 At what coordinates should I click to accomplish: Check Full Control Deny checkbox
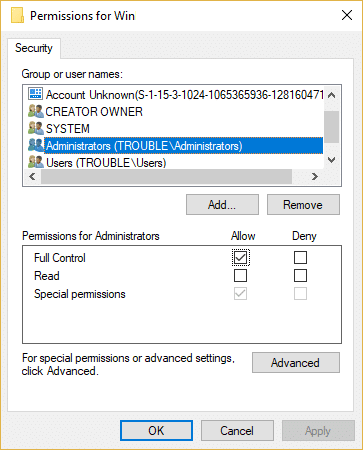pyautogui.click(x=300, y=258)
